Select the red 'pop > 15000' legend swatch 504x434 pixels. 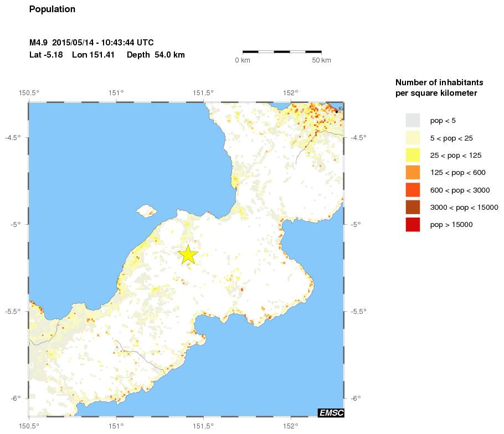pyautogui.click(x=413, y=225)
